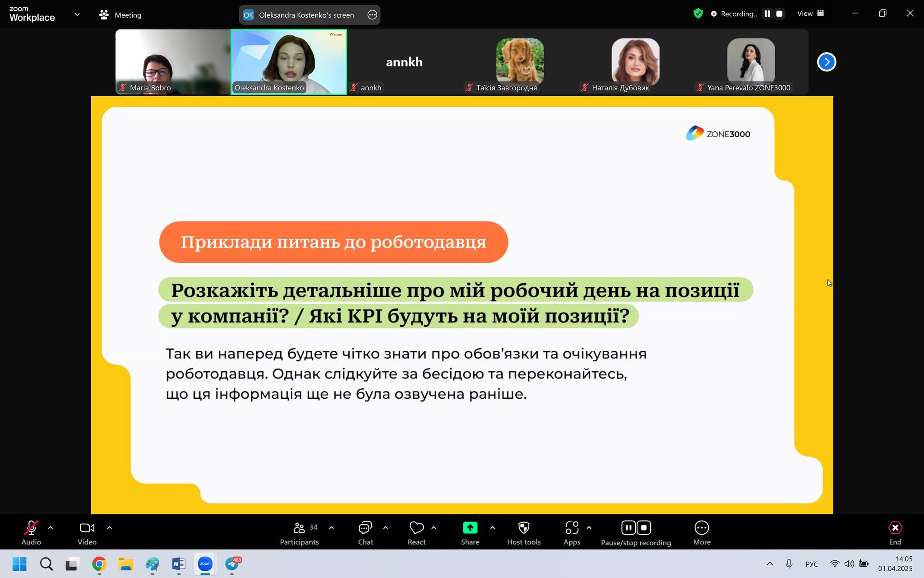Expand the audio settings arrow
The height and width of the screenshot is (578, 924).
(51, 527)
